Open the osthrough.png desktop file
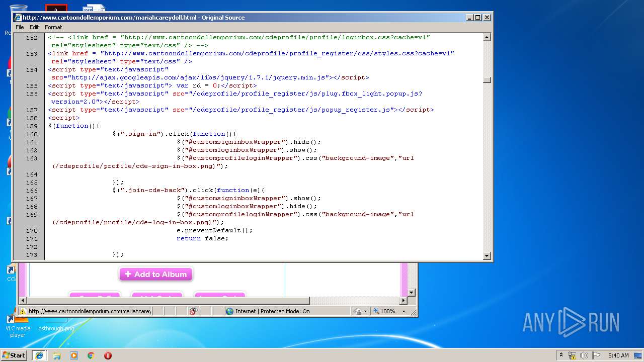 tap(56, 328)
